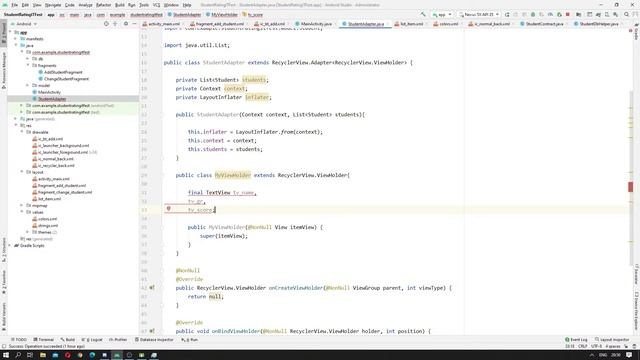Select ChangeStudentFragment in the project tree
This screenshot has width=640, height=360.
pyautogui.click(x=63, y=79)
